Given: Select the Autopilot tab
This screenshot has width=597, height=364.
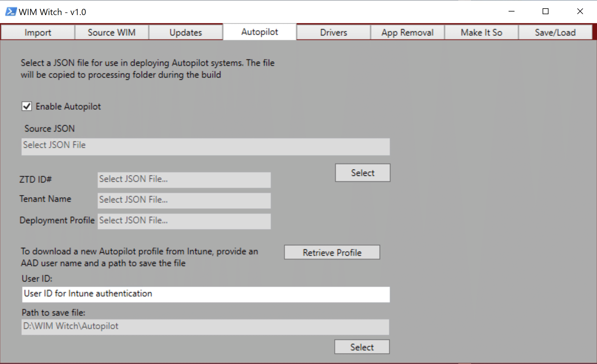Looking at the screenshot, I should pyautogui.click(x=260, y=32).
